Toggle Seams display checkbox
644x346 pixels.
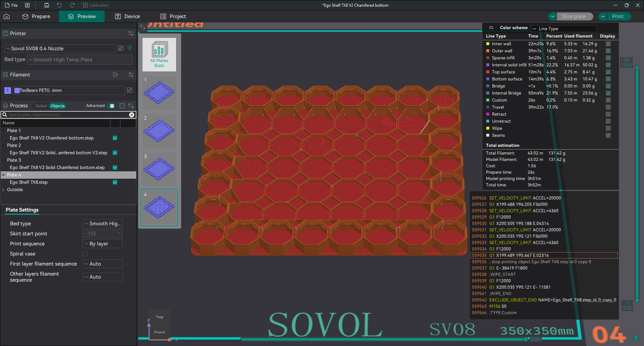point(608,135)
